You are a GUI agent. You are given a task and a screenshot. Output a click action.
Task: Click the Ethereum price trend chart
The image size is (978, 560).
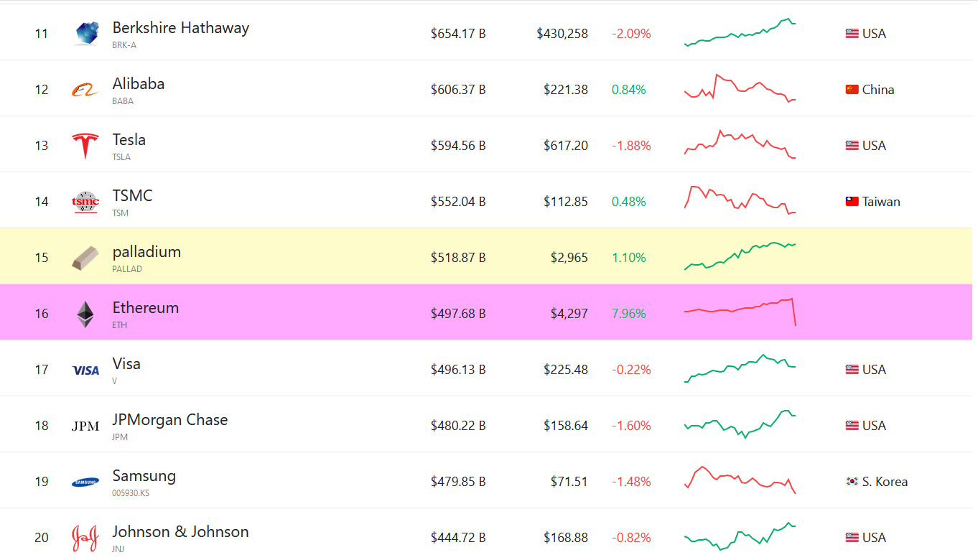[740, 312]
